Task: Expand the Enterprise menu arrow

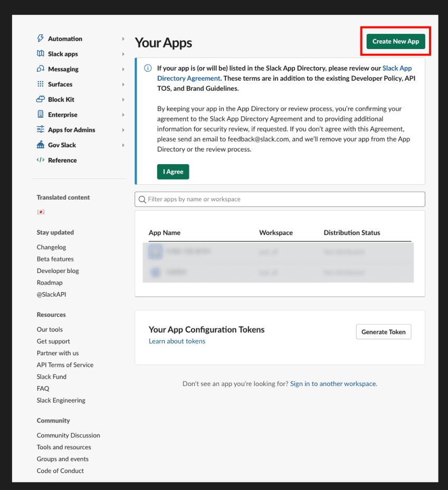Action: [x=123, y=115]
